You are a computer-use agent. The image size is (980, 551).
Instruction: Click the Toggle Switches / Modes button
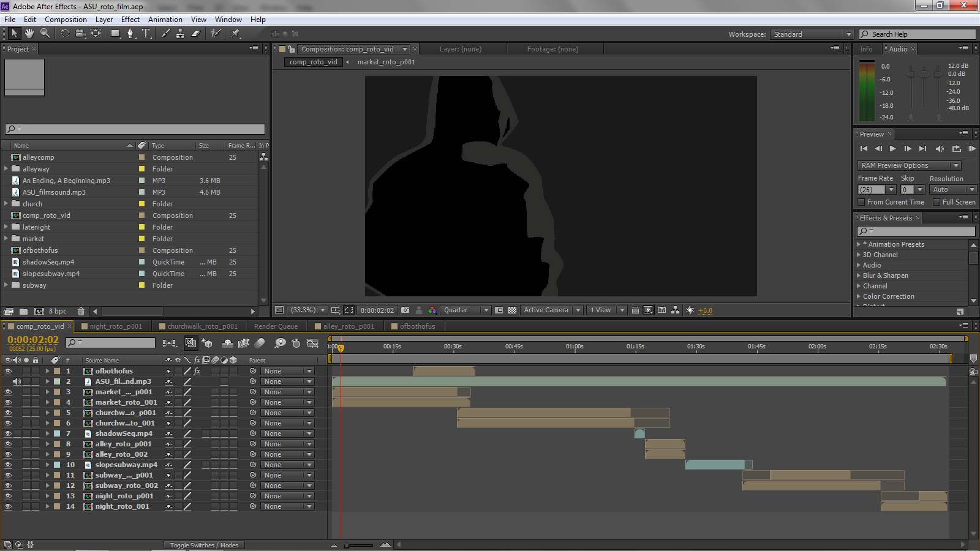[x=204, y=545]
